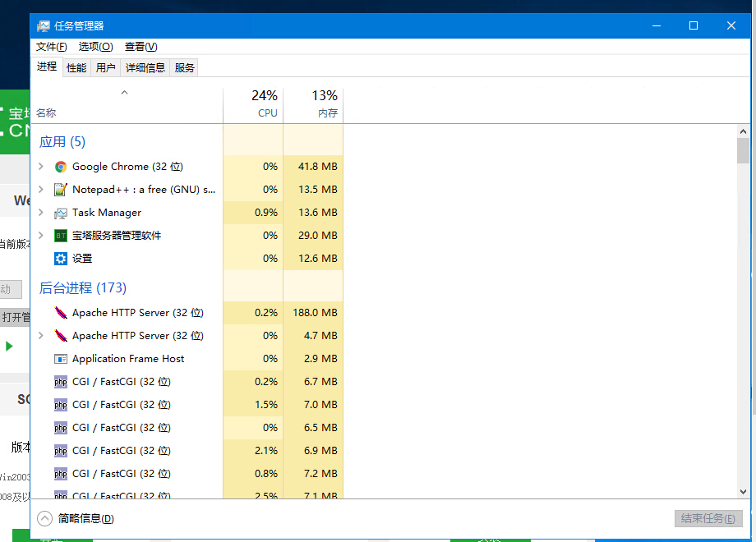Image resolution: width=756 pixels, height=542 pixels.
Task: Go to the 服务 tab
Action: point(184,68)
